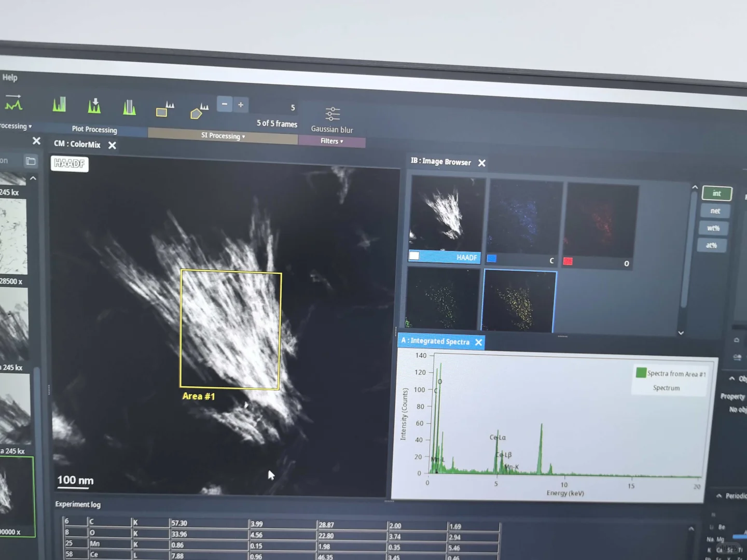The width and height of the screenshot is (747, 560).
Task: Close the Integrated Spectra tab
Action: pyautogui.click(x=479, y=342)
